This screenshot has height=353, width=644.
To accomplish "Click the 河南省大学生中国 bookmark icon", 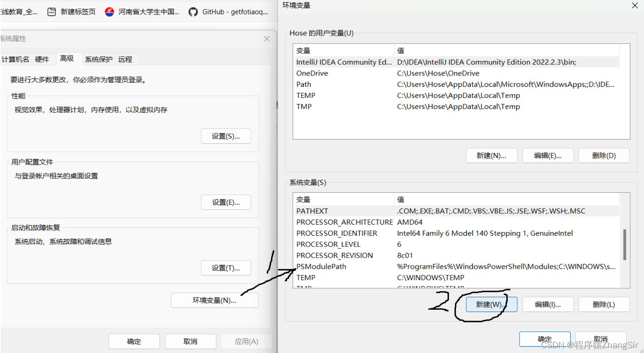I will 109,12.
